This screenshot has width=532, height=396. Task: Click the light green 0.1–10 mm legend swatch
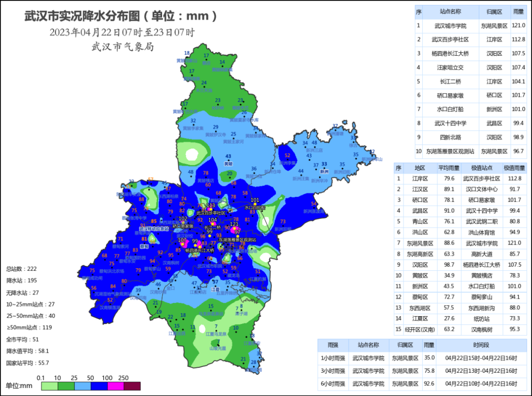click(49, 386)
